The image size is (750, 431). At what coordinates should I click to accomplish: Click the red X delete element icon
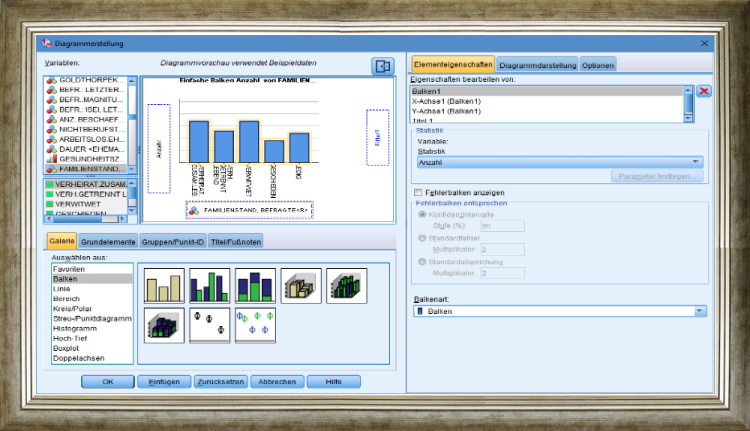[704, 91]
